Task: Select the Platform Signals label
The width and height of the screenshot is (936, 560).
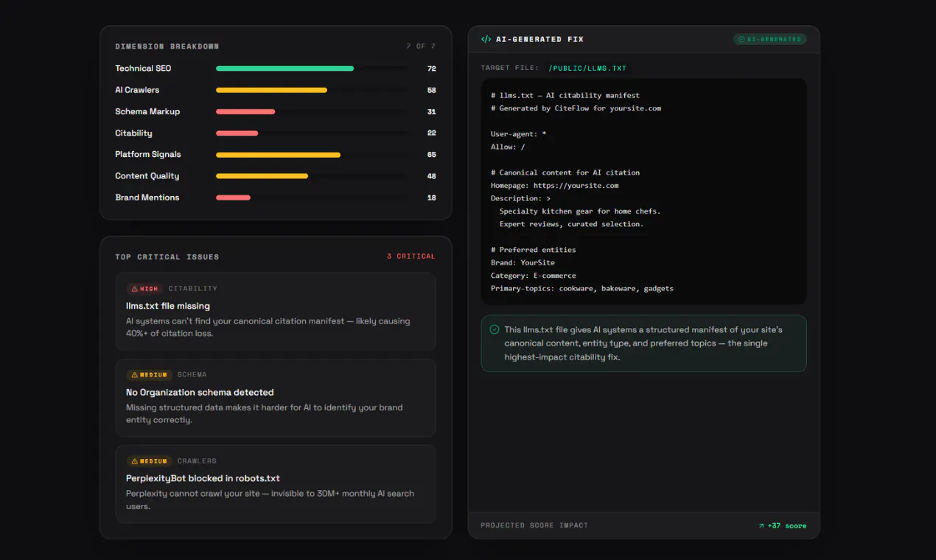Action: click(148, 155)
